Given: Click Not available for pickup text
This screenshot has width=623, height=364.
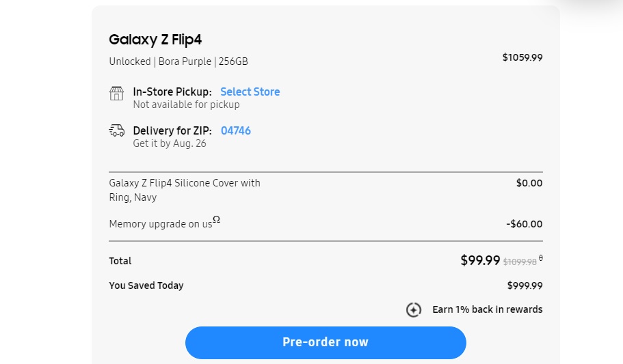Looking at the screenshot, I should (x=186, y=104).
